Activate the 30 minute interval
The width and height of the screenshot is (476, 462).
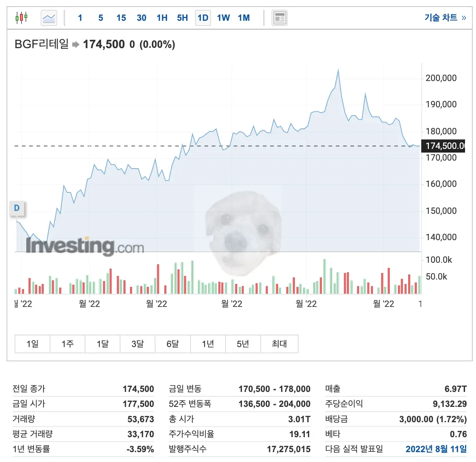[x=141, y=18]
